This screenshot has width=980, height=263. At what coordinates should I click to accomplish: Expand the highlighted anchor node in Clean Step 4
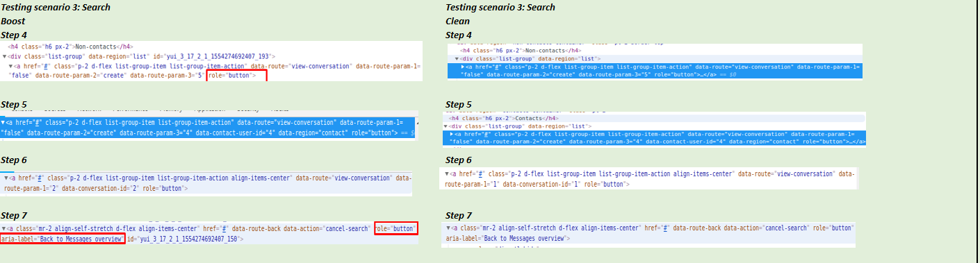pos(463,67)
